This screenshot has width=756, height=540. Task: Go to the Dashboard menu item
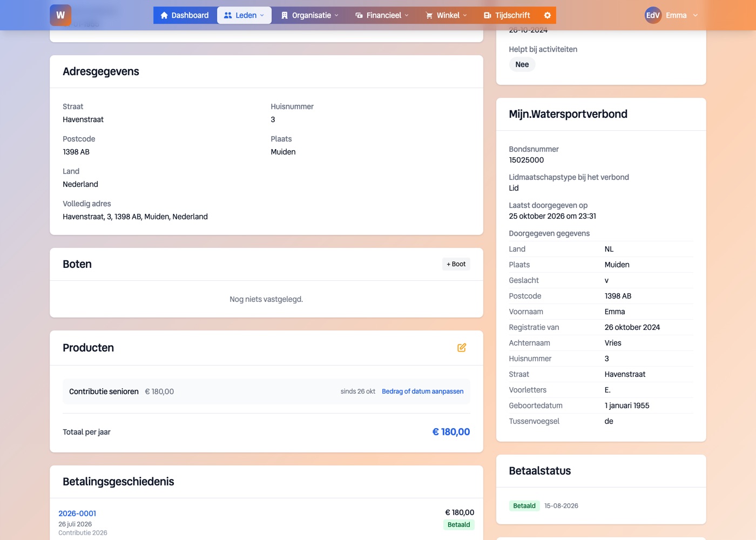[185, 15]
